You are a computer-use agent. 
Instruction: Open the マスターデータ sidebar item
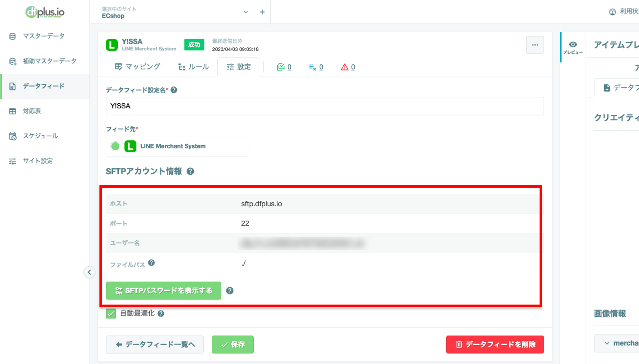(44, 36)
